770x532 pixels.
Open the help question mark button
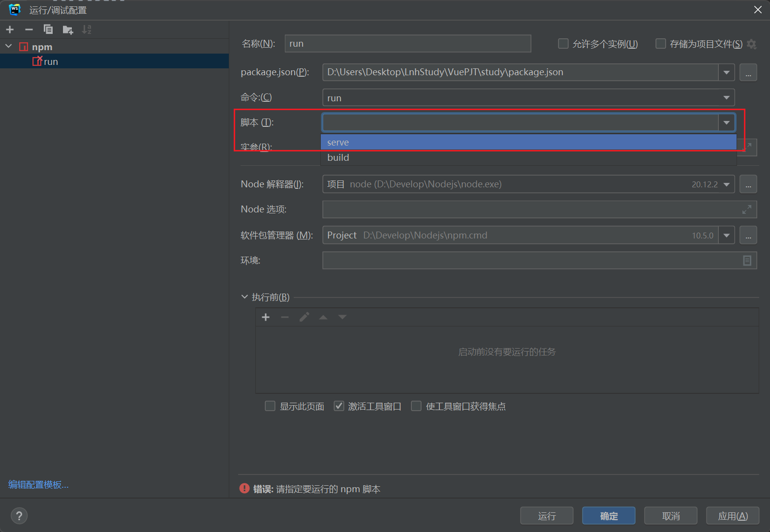tap(19, 516)
